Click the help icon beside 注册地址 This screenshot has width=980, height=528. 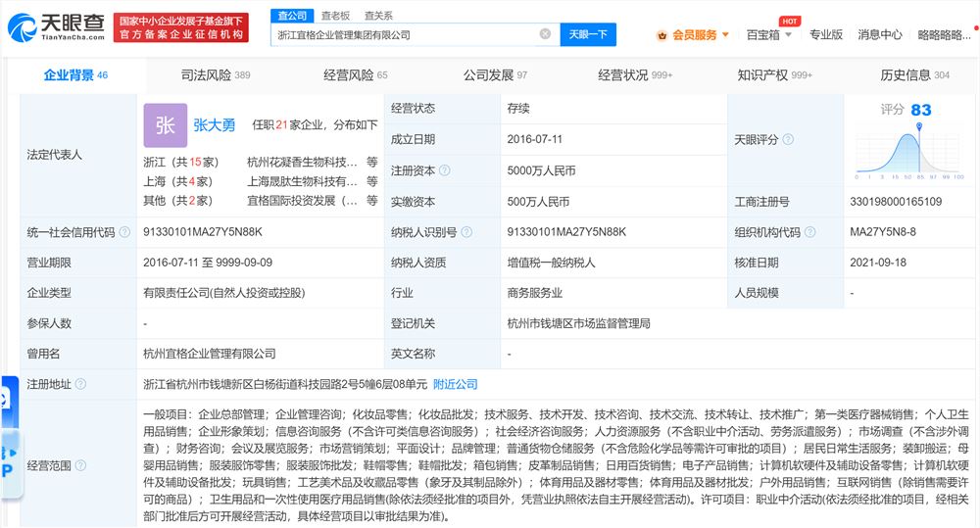pos(79,385)
